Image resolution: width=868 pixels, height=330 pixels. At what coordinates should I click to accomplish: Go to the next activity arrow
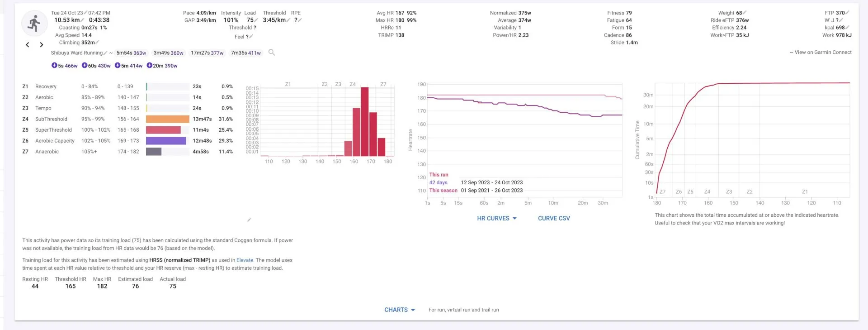(42, 45)
